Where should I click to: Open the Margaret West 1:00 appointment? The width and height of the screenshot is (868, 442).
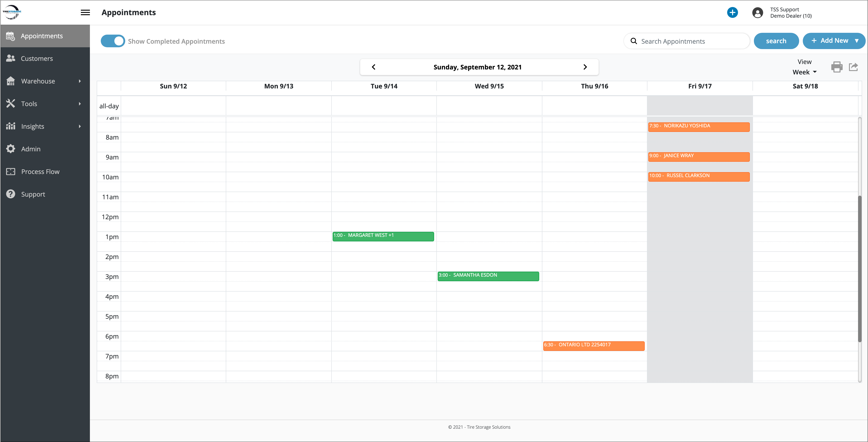click(383, 236)
